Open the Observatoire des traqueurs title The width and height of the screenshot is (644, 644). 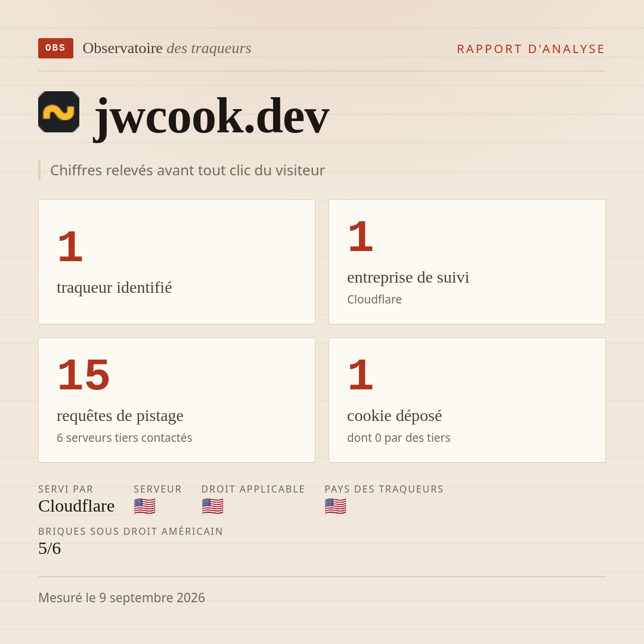(x=167, y=48)
